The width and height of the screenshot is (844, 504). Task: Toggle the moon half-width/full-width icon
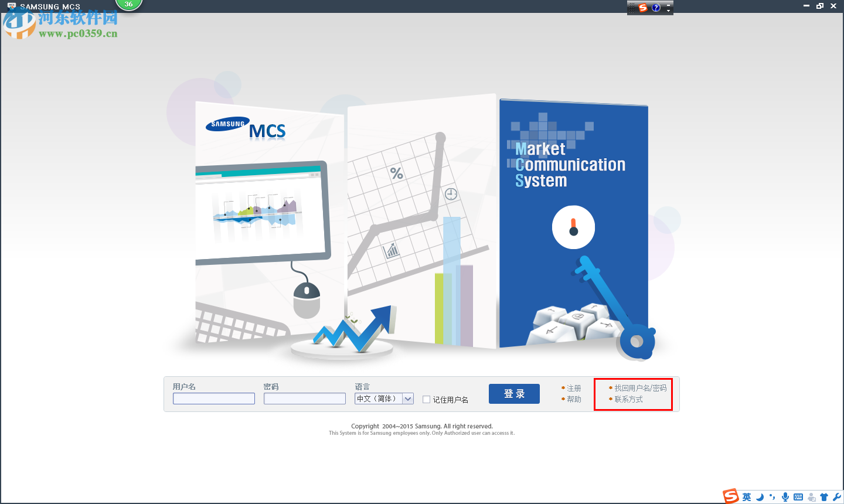coord(760,497)
